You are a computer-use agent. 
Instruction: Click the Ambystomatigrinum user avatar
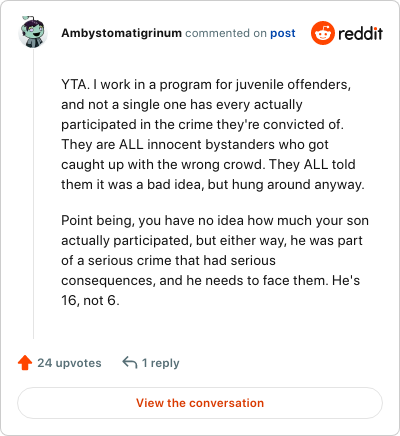[33, 32]
